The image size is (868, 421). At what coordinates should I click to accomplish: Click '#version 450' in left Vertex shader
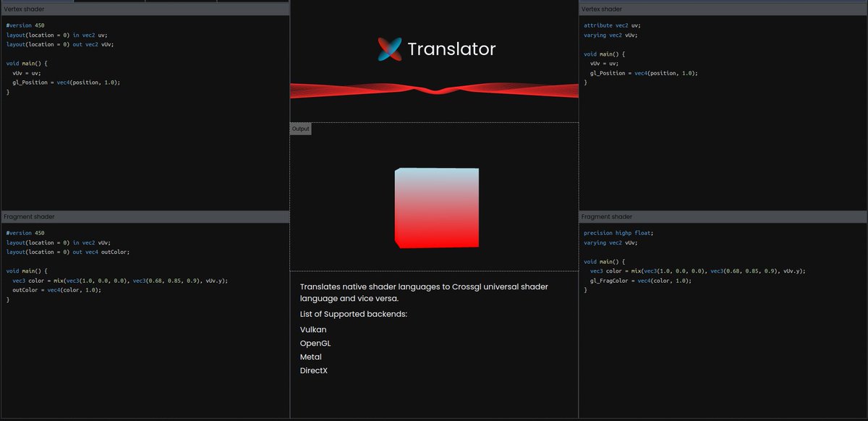coord(25,25)
